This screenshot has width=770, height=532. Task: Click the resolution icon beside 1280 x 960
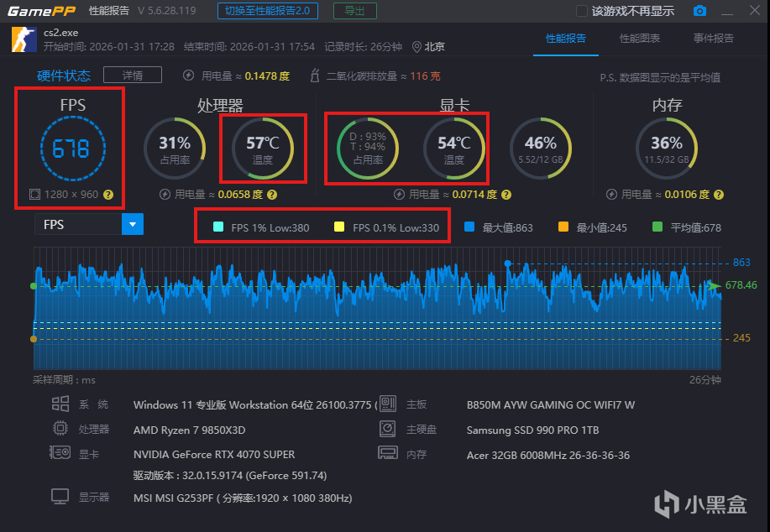click(34, 195)
